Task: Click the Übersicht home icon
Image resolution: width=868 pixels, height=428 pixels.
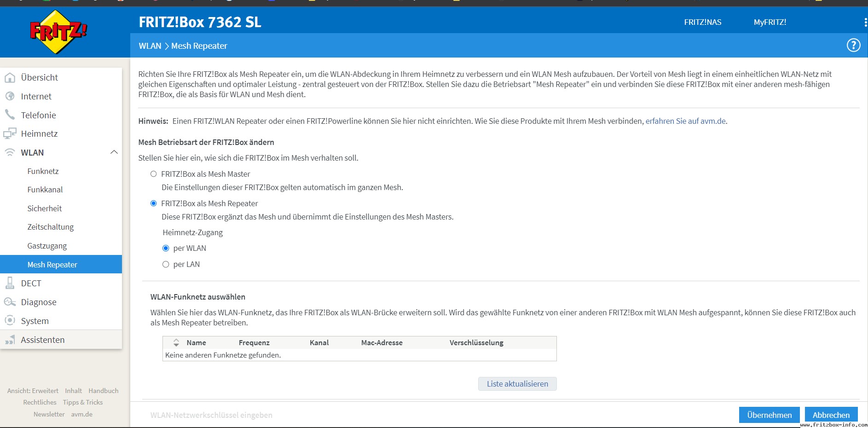Action: pos(10,77)
